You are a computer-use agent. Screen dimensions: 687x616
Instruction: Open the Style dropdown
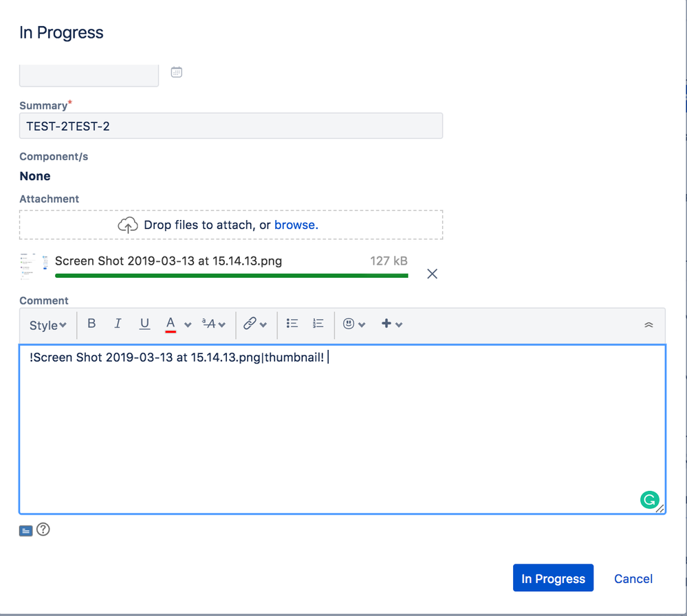(47, 324)
